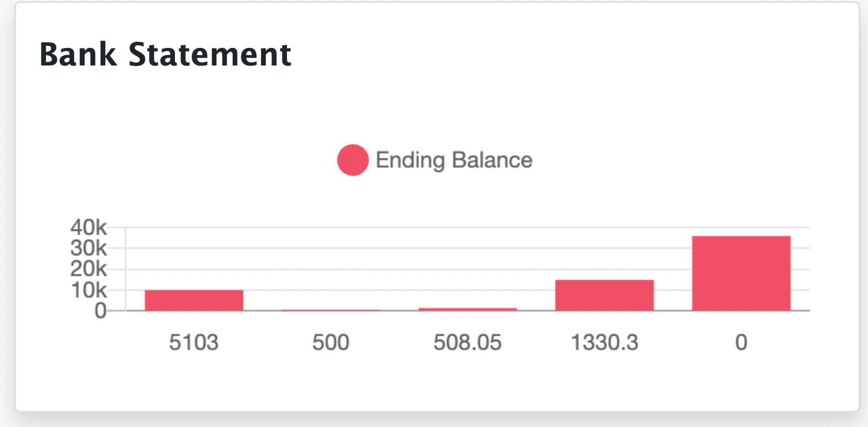Click the 20k y-axis label
This screenshot has width=868, height=427.
coord(88,269)
